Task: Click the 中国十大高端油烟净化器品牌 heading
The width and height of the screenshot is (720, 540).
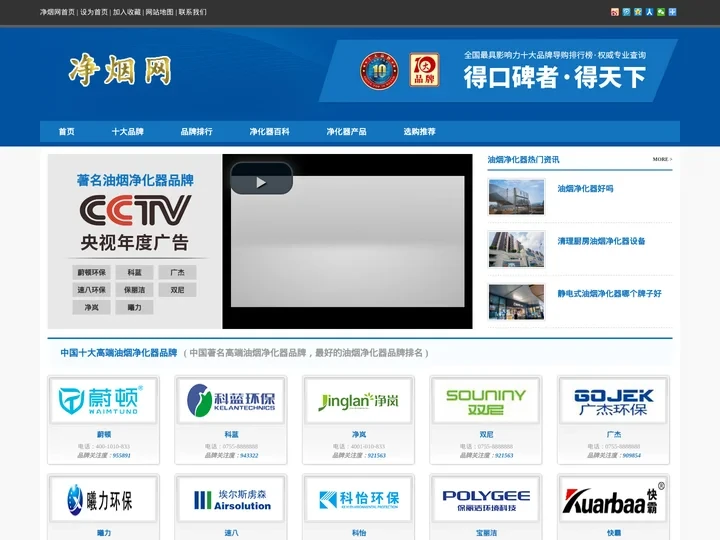Action: (x=118, y=353)
